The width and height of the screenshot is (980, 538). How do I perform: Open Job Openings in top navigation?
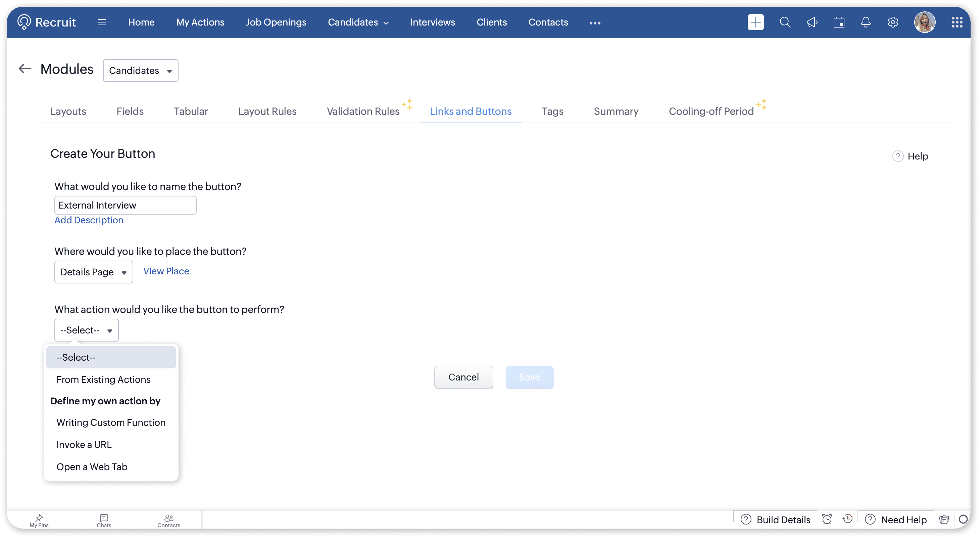[x=276, y=22]
